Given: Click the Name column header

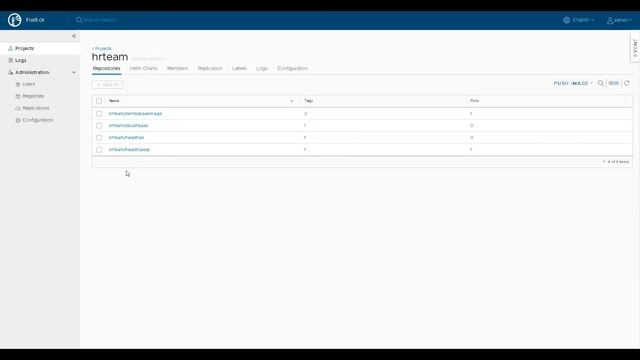Looking at the screenshot, I should [x=114, y=101].
